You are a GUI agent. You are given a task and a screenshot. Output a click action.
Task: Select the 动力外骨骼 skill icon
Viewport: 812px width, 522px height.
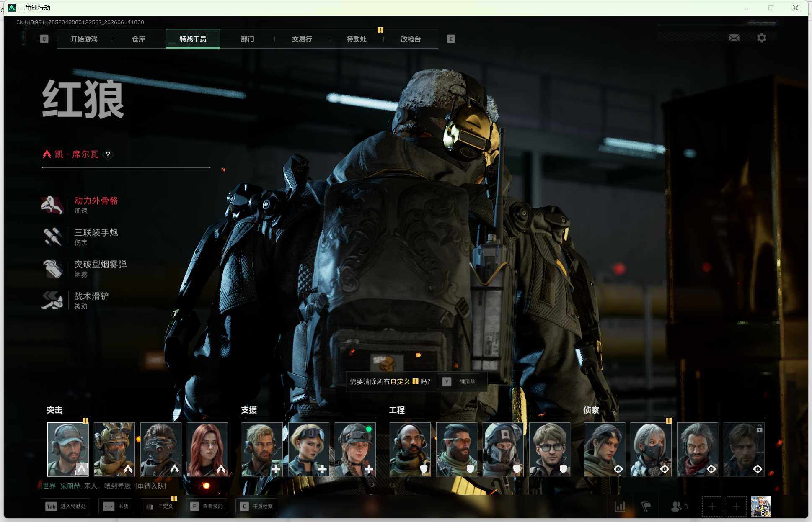(x=52, y=205)
